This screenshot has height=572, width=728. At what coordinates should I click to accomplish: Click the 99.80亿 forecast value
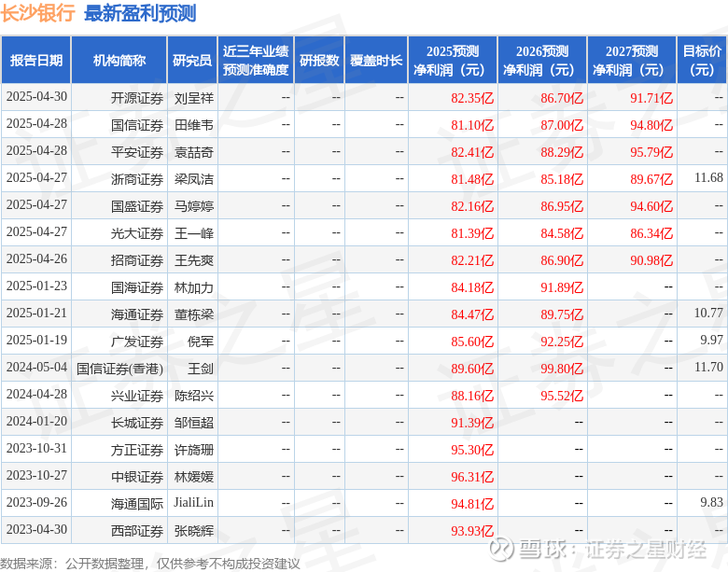[x=562, y=369]
